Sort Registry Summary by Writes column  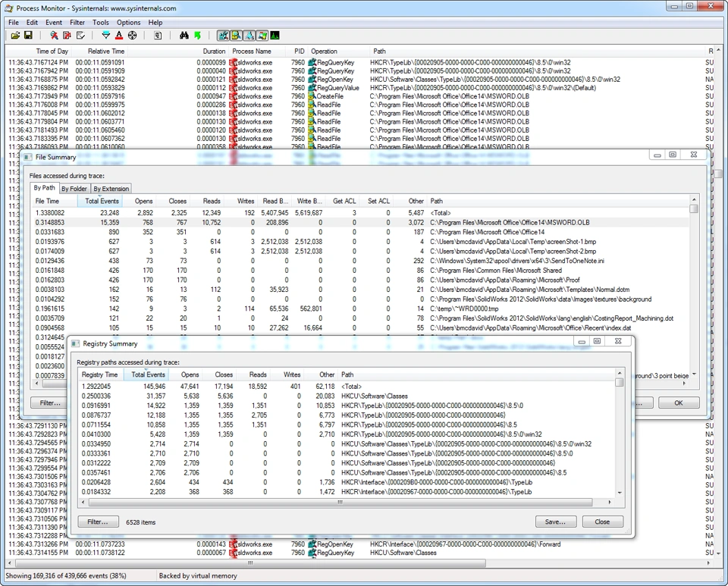pyautogui.click(x=287, y=374)
